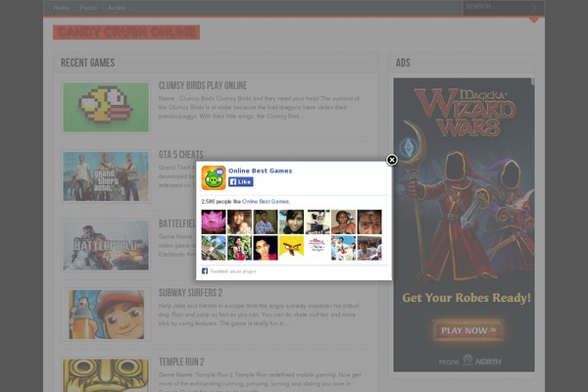Submit search with the arrow icon
Viewport: 588px width, 392px height.
535,8
